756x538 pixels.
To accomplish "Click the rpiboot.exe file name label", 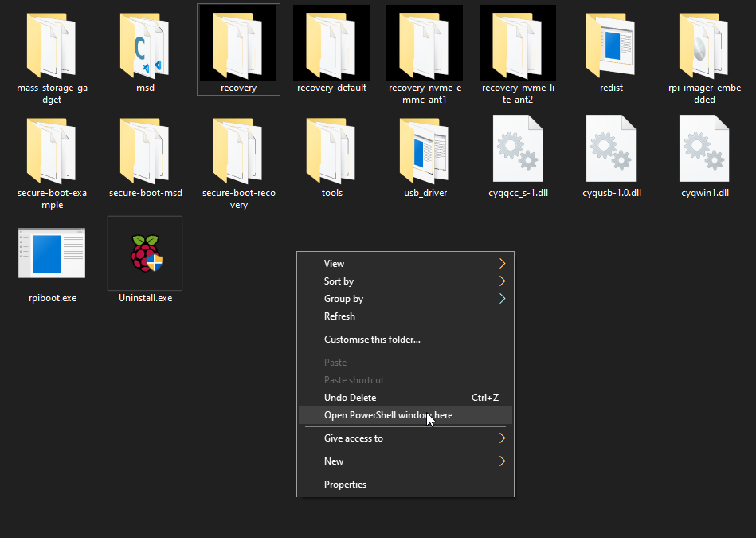I will click(x=53, y=298).
